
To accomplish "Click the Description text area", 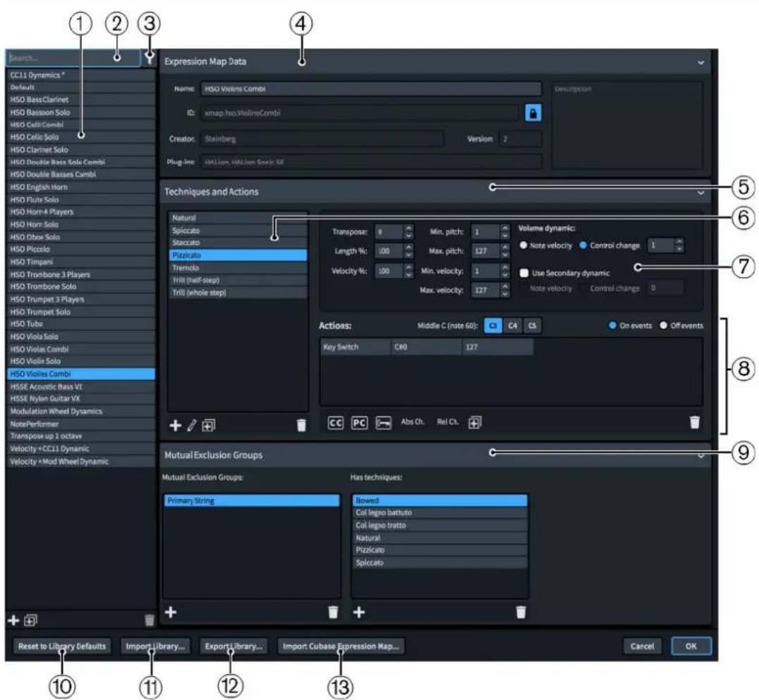I will [627, 125].
